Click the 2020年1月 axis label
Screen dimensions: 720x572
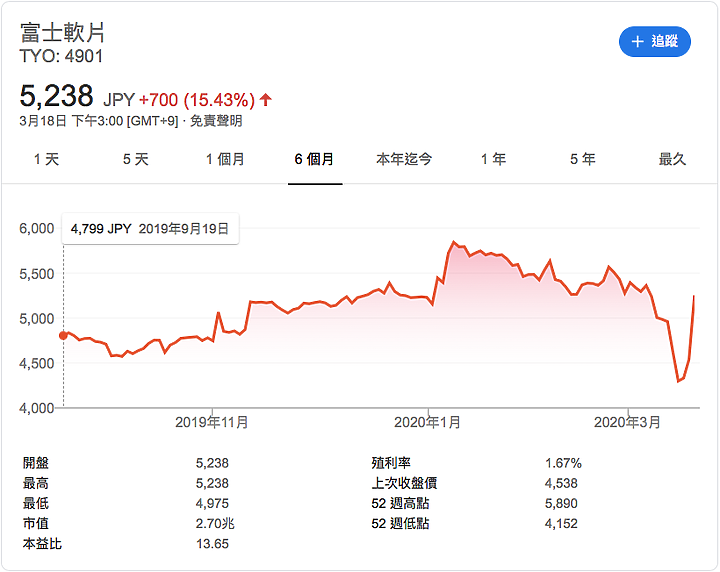tap(428, 422)
